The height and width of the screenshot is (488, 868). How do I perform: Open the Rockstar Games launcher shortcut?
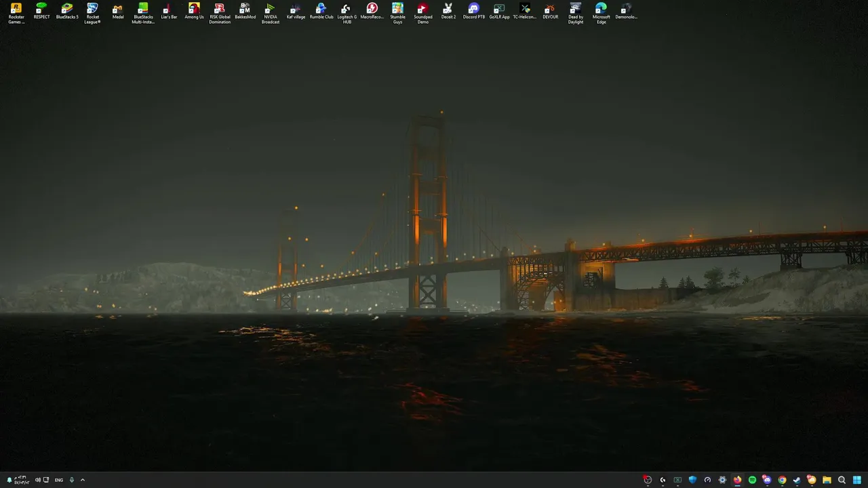(16, 13)
